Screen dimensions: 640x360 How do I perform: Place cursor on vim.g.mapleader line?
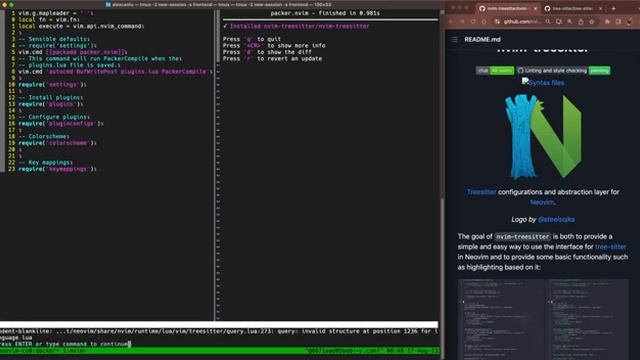(56, 13)
